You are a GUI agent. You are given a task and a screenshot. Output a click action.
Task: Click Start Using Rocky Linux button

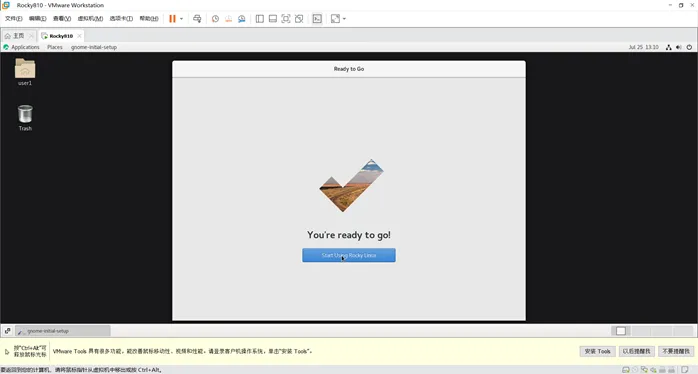click(x=349, y=255)
